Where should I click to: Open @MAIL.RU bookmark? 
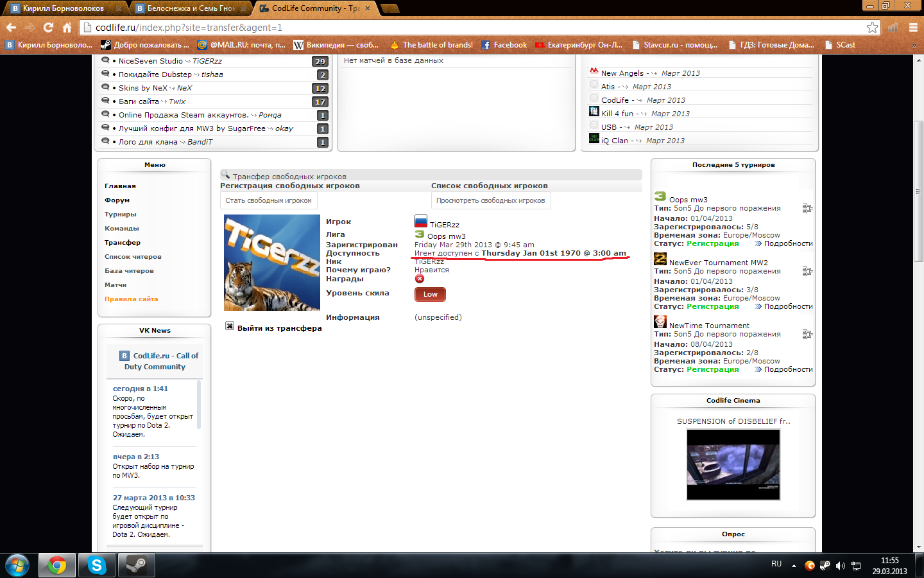[241, 45]
